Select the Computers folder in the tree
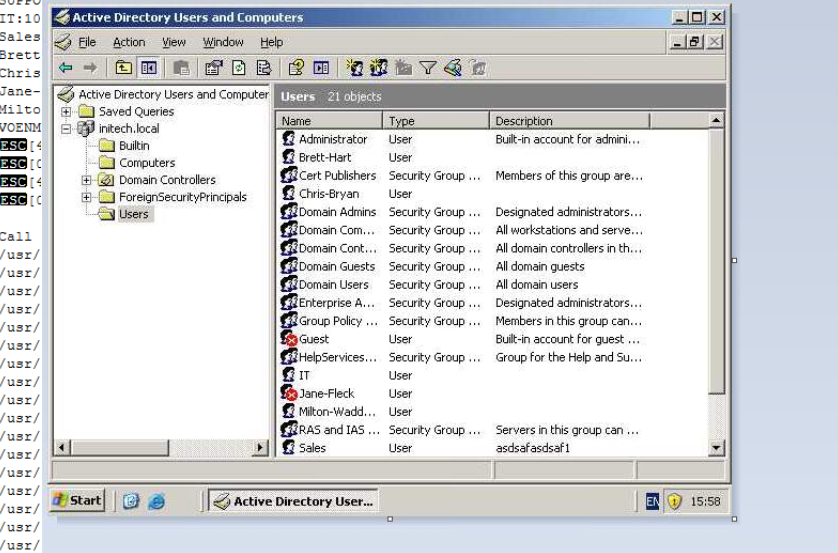Screen dimensions: 838x553 click(x=146, y=163)
